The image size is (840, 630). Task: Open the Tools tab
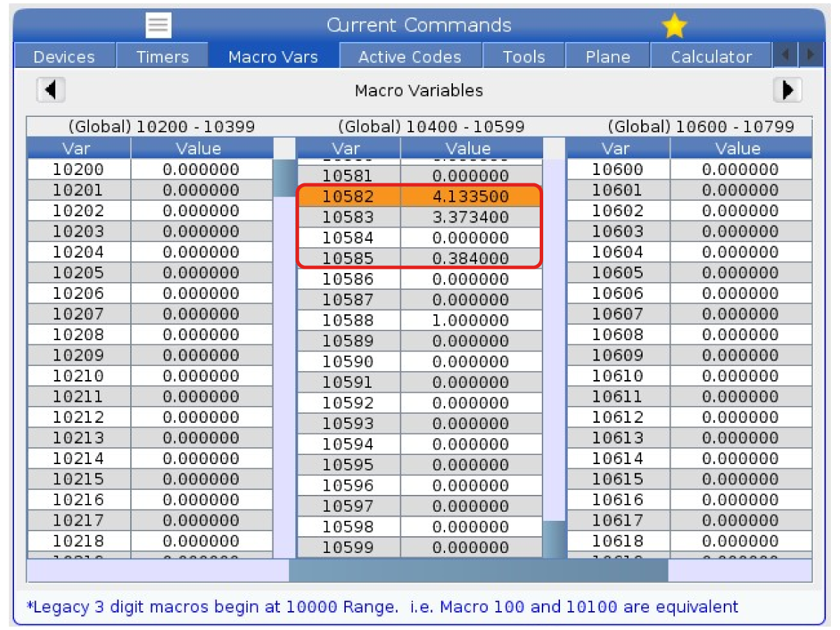(x=523, y=57)
